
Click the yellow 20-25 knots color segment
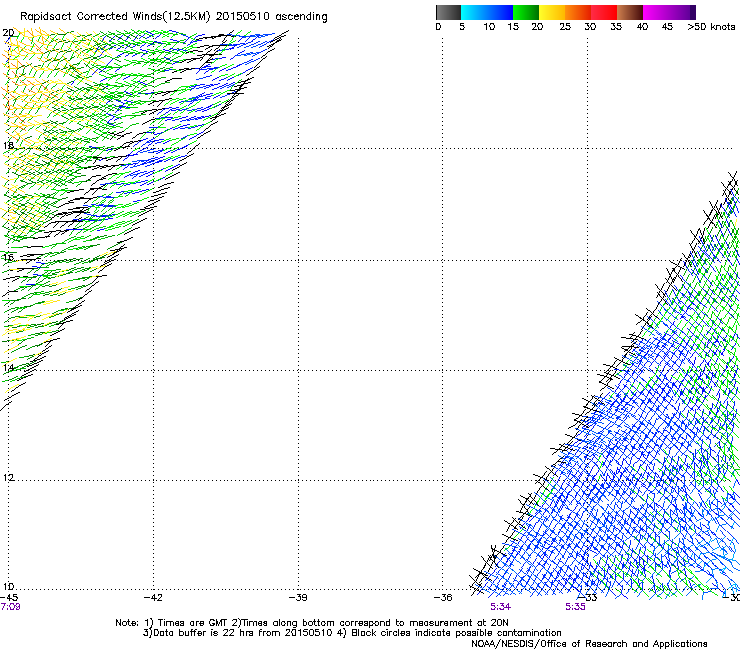point(552,12)
